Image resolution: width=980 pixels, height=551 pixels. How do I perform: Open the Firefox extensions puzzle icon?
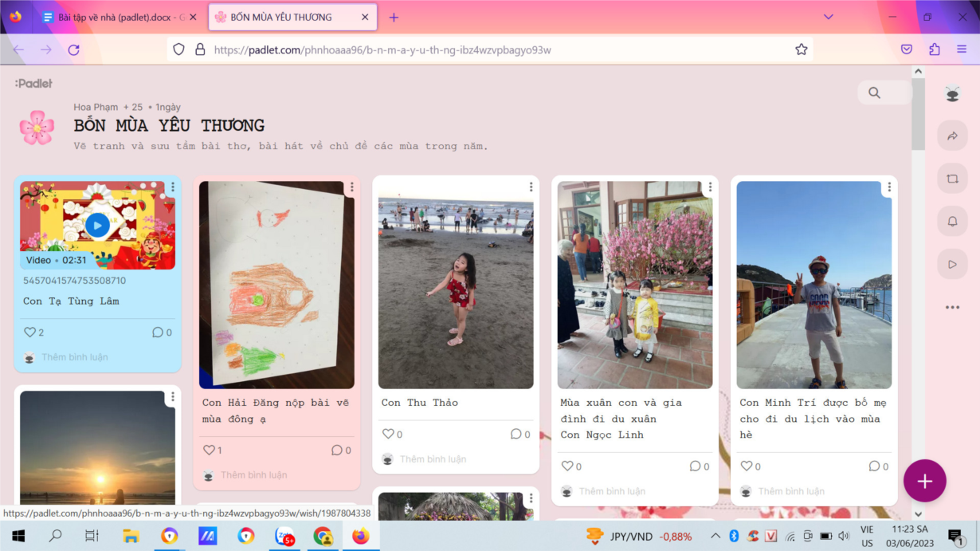pos(935,49)
